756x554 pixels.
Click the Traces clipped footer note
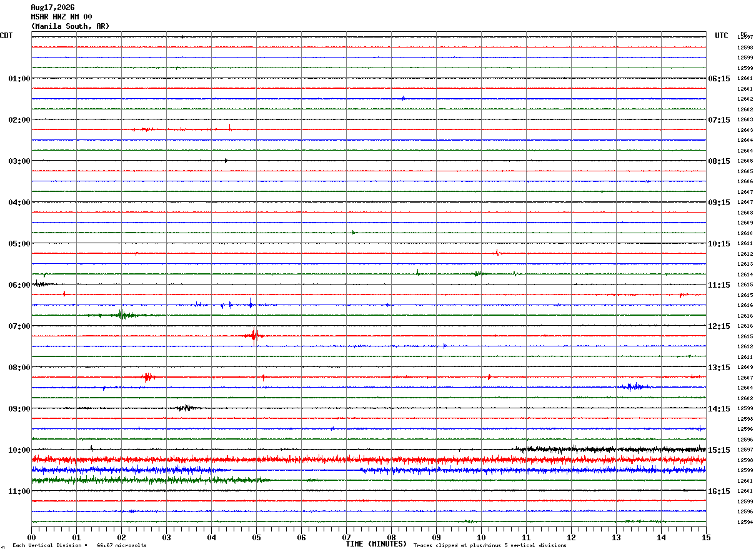coord(490,545)
